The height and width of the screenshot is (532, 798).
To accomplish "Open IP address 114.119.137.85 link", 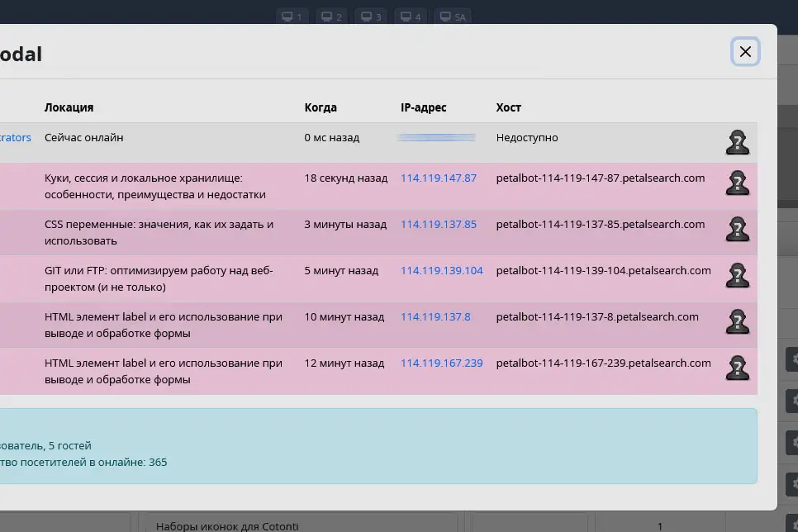I will (x=439, y=224).
